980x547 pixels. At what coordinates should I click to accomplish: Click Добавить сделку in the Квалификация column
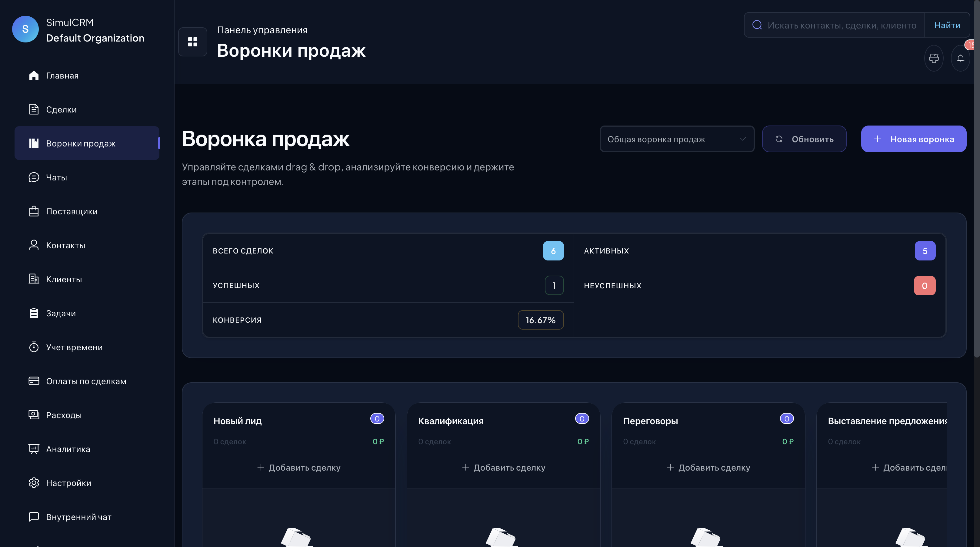[503, 468]
